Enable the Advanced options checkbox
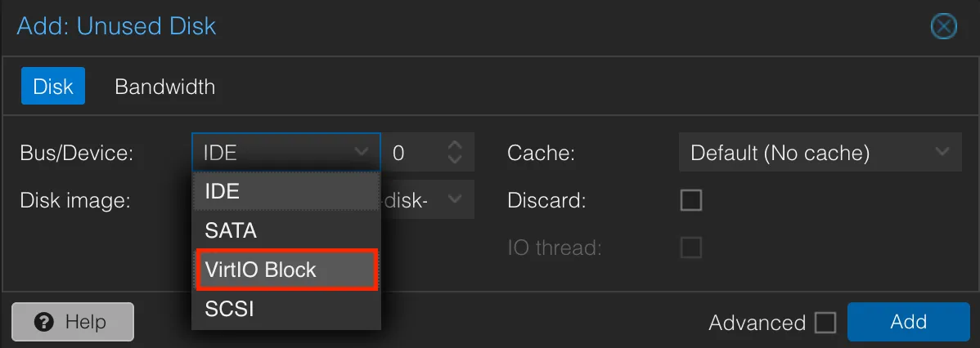The width and height of the screenshot is (980, 348). [x=825, y=323]
